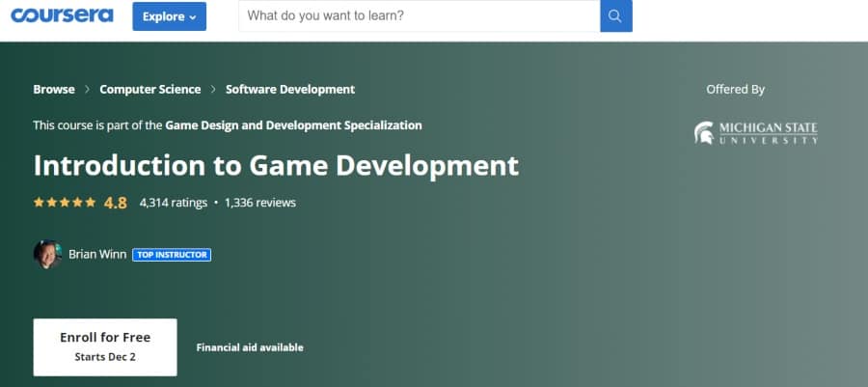868x387 pixels.
Task: Click 'Financial aid available' link
Action: 250,347
